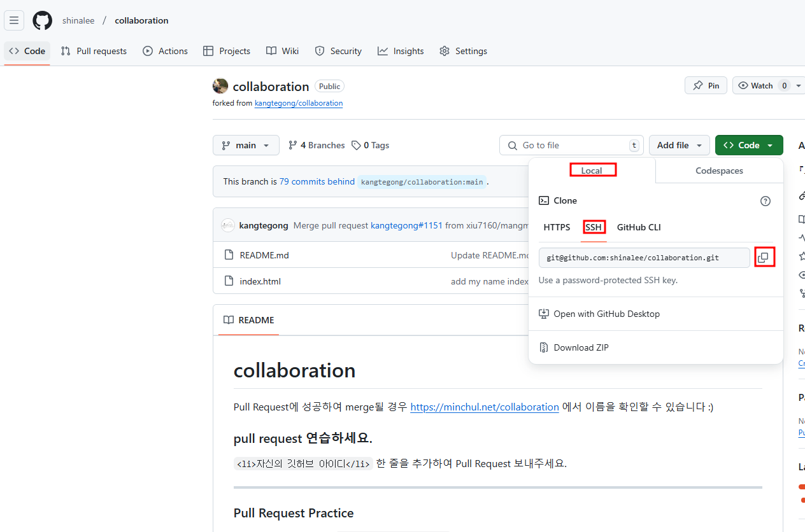Viewport: 805px width, 532px height.
Task: Click the collaboration repository title heading
Action: pyautogui.click(x=271, y=87)
